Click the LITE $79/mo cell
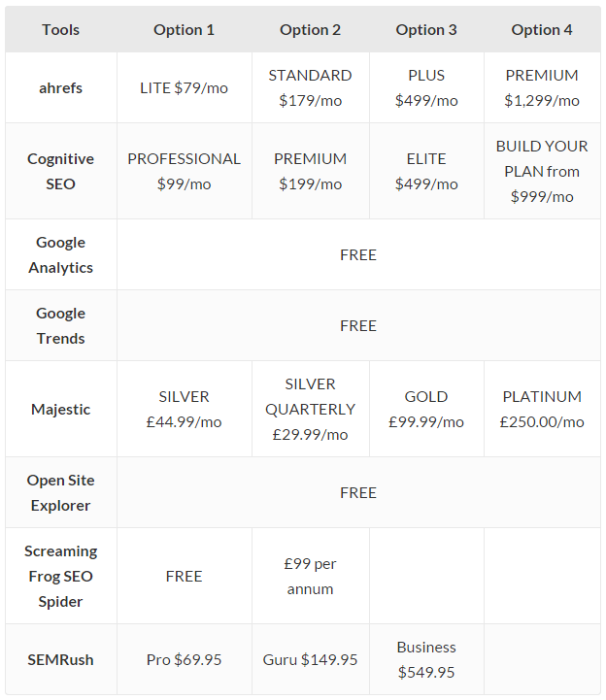Viewport: 606px width, 700px height. tap(184, 88)
